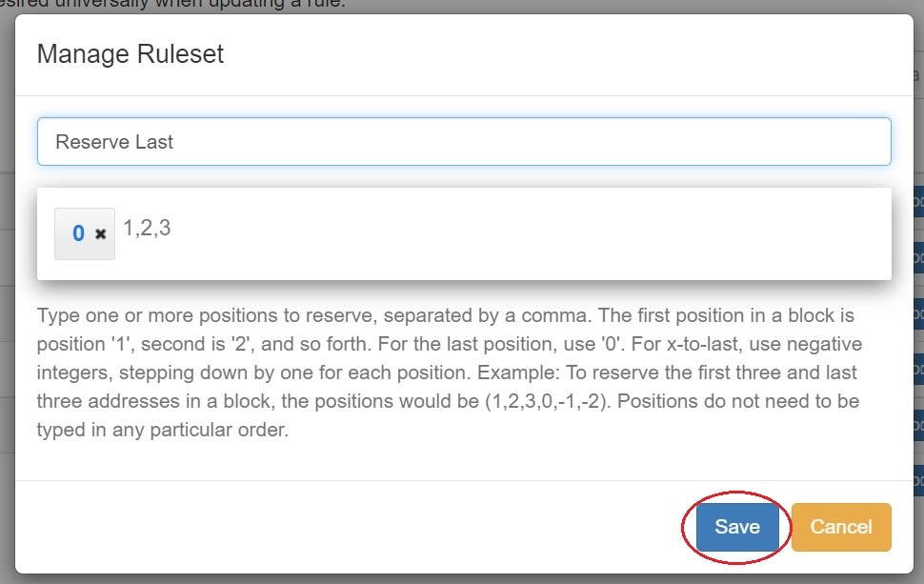Click the dimmed backdrop strip below the dialog

(462, 579)
